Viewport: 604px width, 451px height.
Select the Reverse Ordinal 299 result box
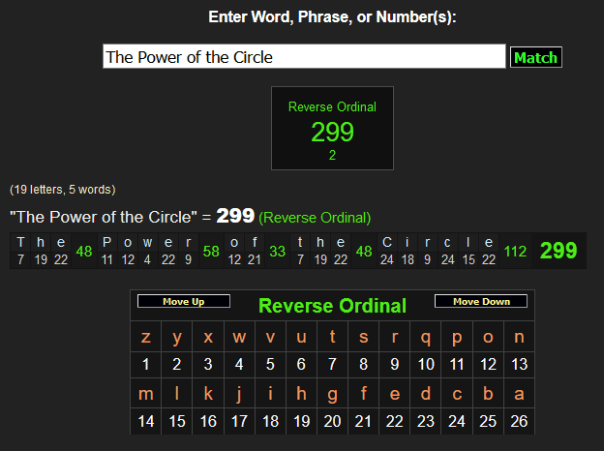pyautogui.click(x=332, y=127)
